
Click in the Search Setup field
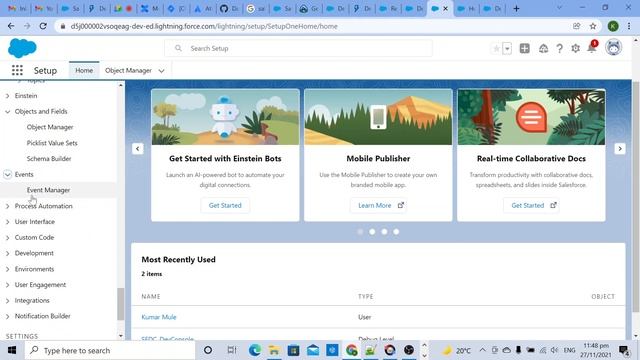(x=298, y=48)
